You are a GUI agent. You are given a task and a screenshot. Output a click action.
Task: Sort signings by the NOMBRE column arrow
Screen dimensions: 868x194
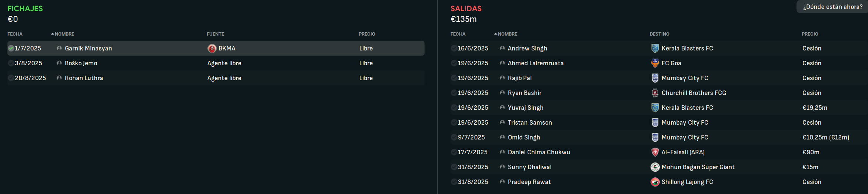pos(53,34)
